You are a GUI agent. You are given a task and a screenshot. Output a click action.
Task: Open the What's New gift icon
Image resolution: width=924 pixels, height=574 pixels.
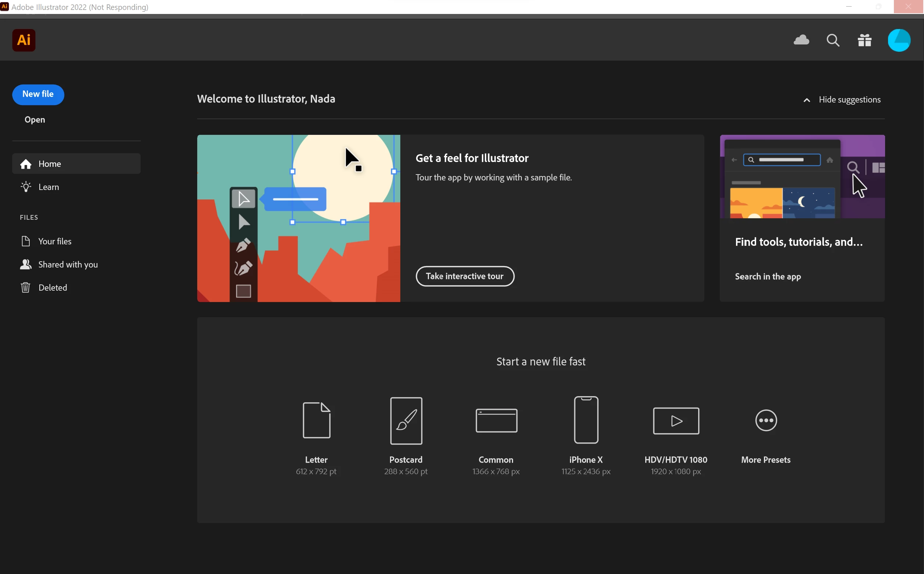(x=865, y=40)
